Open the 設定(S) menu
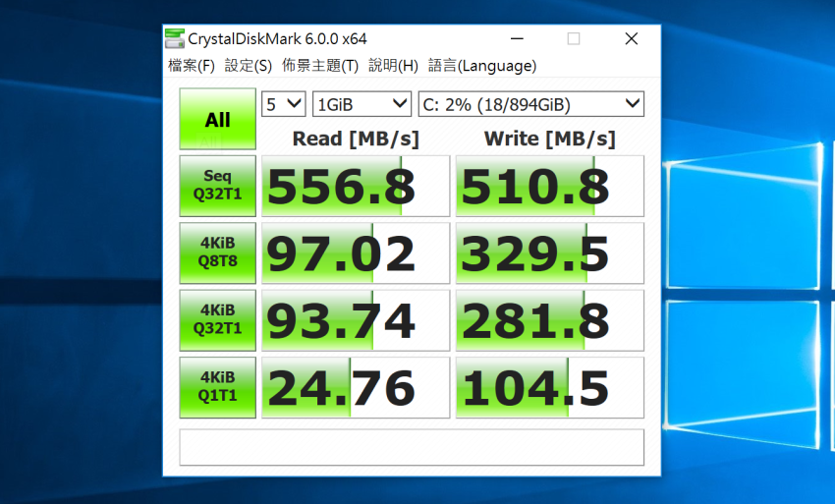This screenshot has width=835, height=504. coord(249,66)
